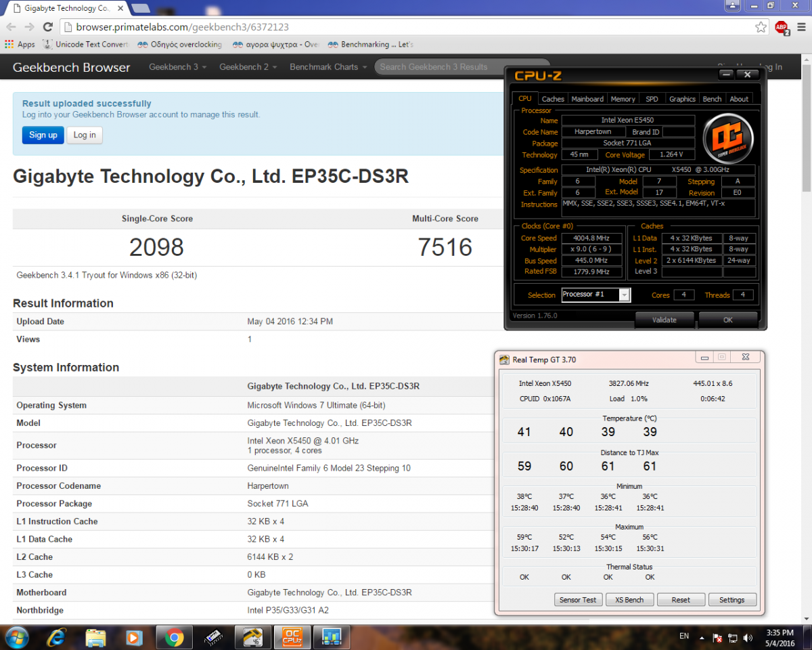The width and height of the screenshot is (812, 650).
Task: Open the Windows Start menu
Action: tap(16, 637)
